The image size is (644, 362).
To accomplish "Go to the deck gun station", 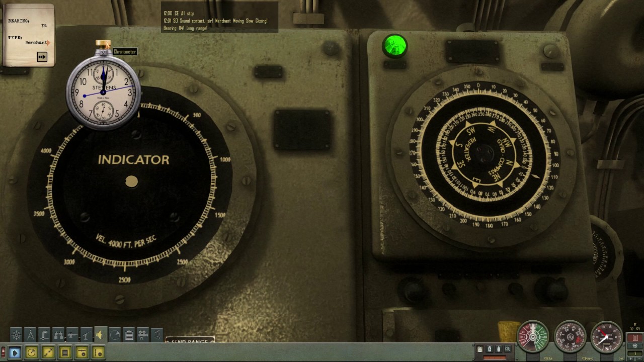I will click(x=73, y=334).
